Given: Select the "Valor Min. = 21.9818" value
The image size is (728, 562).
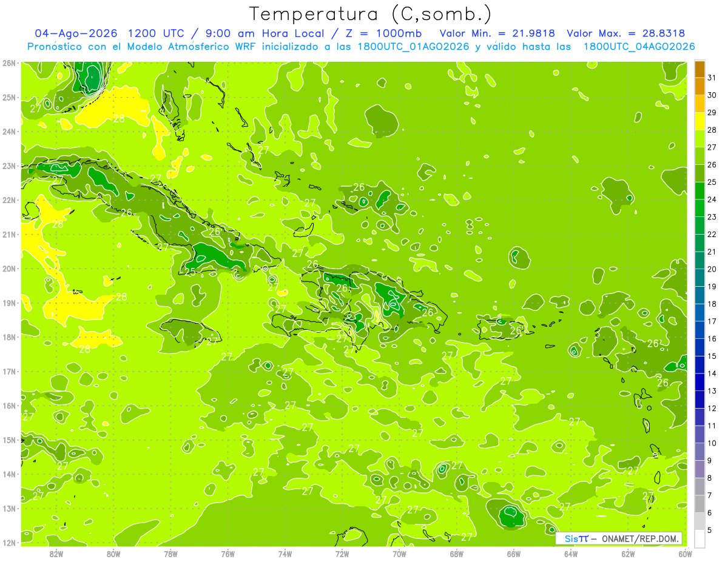Looking at the screenshot, I should click(497, 33).
